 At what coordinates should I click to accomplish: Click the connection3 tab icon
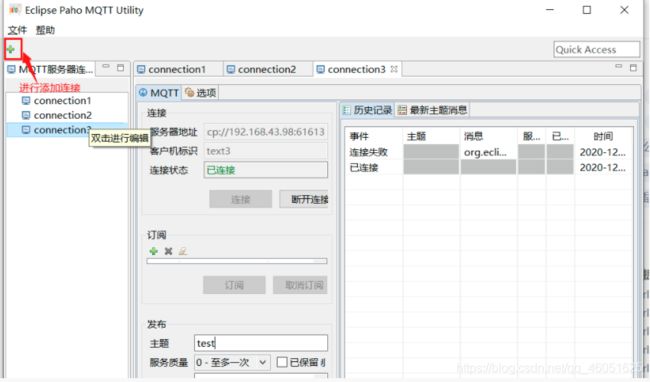tap(320, 69)
